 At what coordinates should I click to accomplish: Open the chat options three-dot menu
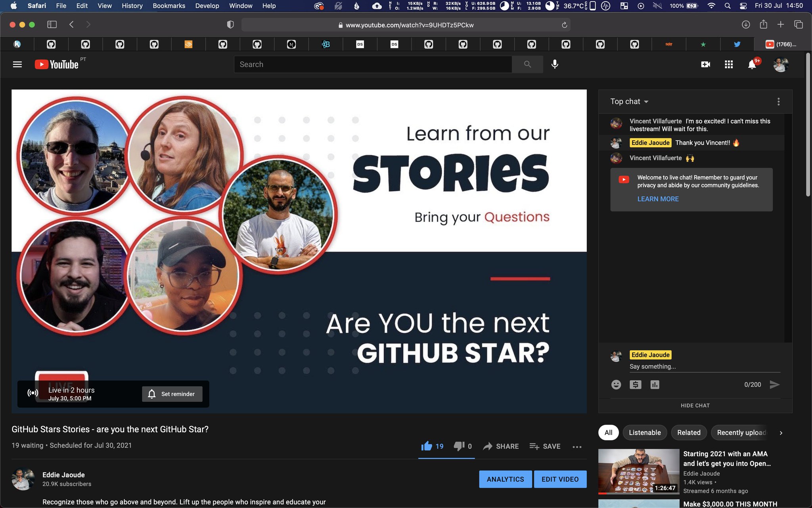[778, 102]
